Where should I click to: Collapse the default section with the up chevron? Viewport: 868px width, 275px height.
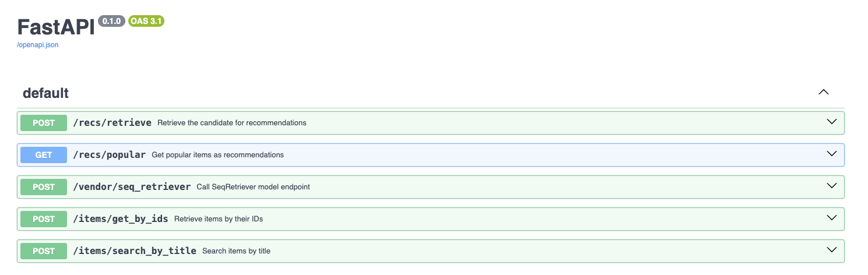click(823, 92)
